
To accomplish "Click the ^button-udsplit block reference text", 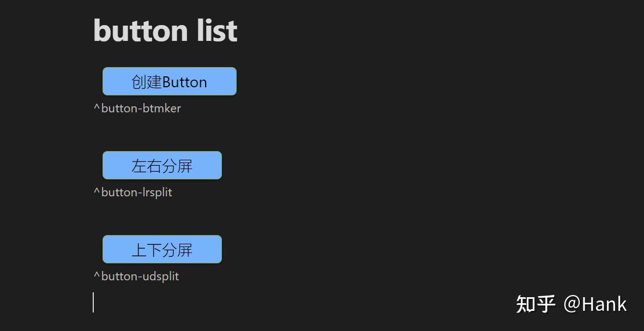I will (136, 276).
